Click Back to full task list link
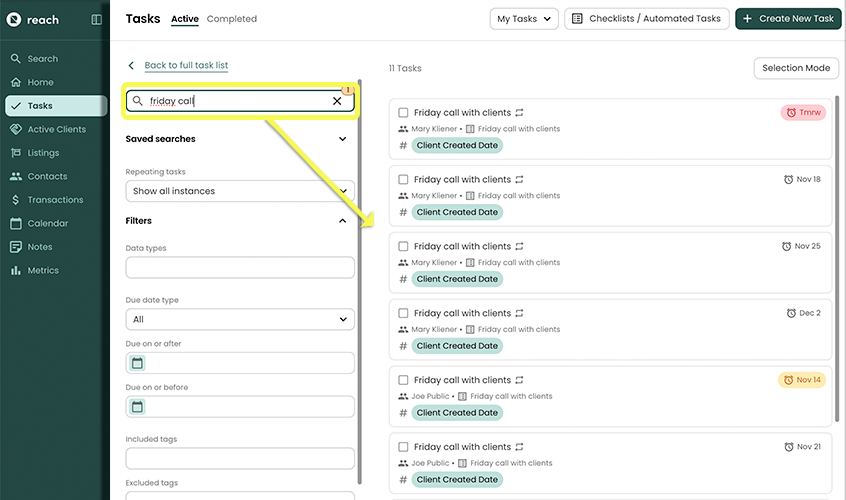This screenshot has height=500, width=846. coord(186,65)
